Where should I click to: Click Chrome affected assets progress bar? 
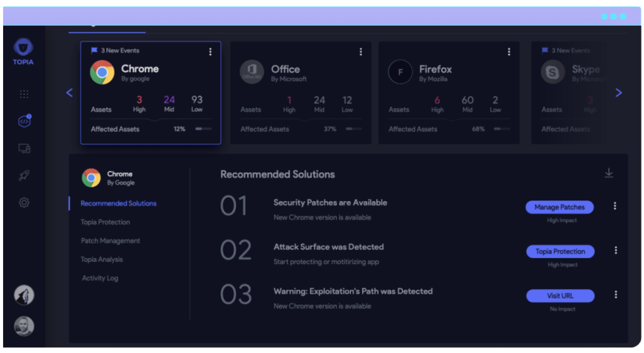(203, 129)
